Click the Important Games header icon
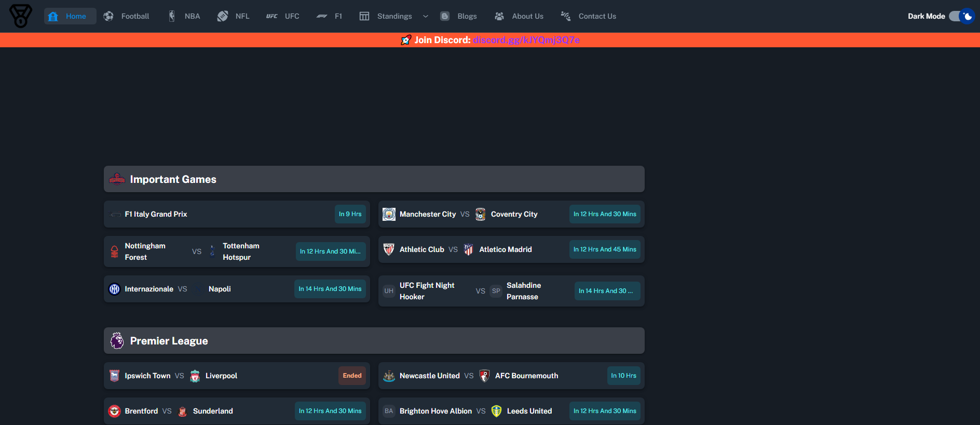Screen dimensions: 980x425 (x=117, y=179)
